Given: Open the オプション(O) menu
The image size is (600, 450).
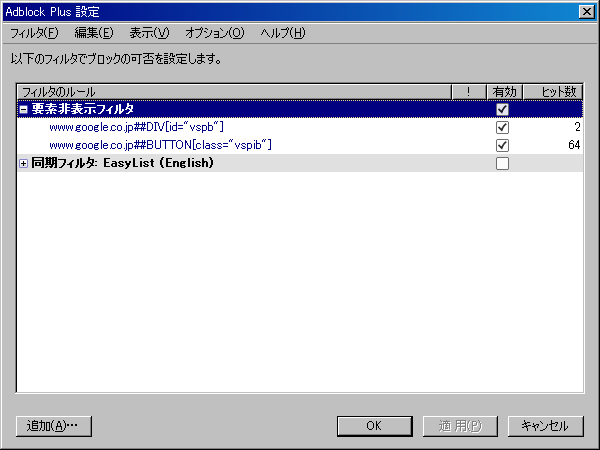Looking at the screenshot, I should pyautogui.click(x=214, y=33).
